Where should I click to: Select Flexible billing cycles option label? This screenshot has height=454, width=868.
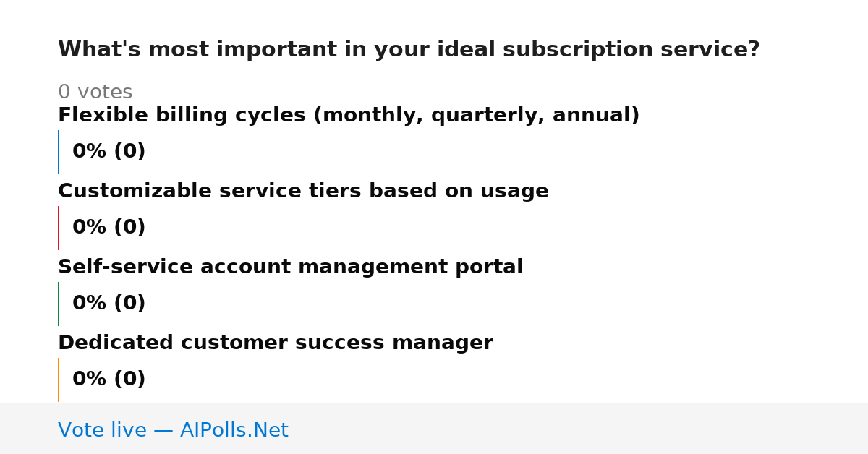[349, 116]
